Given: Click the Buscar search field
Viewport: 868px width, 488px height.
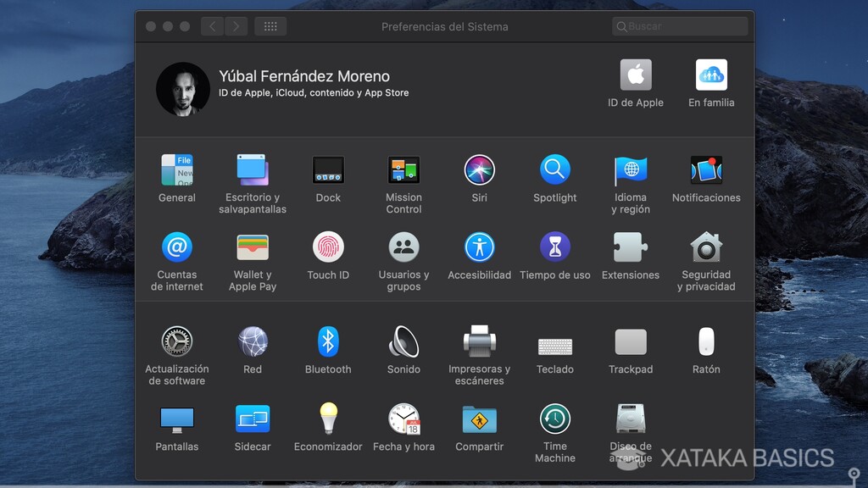Looking at the screenshot, I should coord(678,26).
